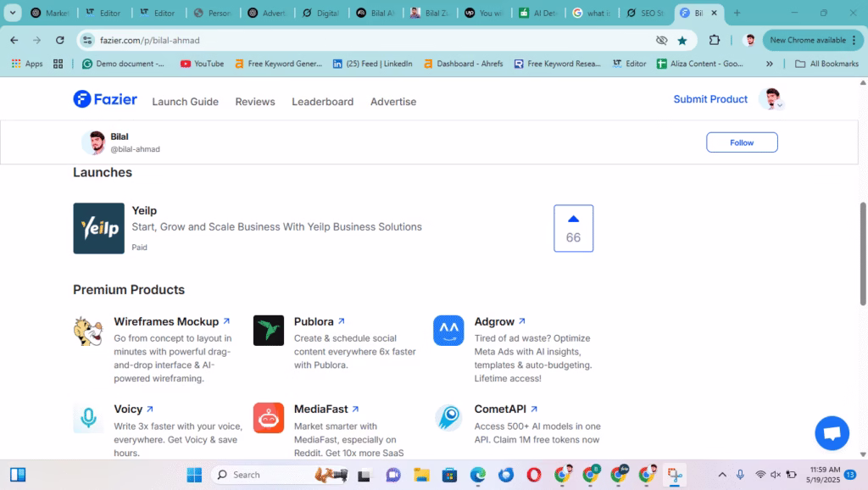868x490 pixels.
Task: Close the active Bil tab
Action: [714, 13]
